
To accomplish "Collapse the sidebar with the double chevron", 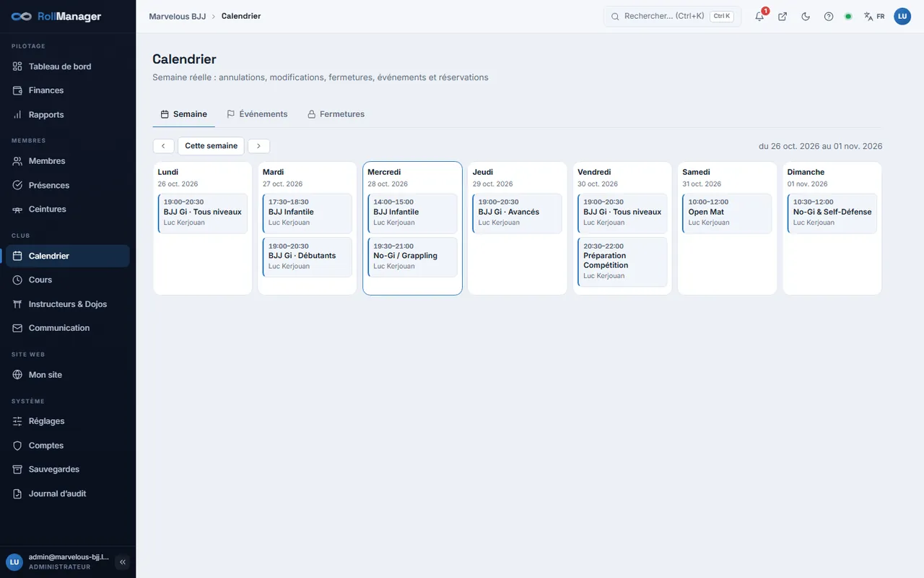I will click(123, 562).
